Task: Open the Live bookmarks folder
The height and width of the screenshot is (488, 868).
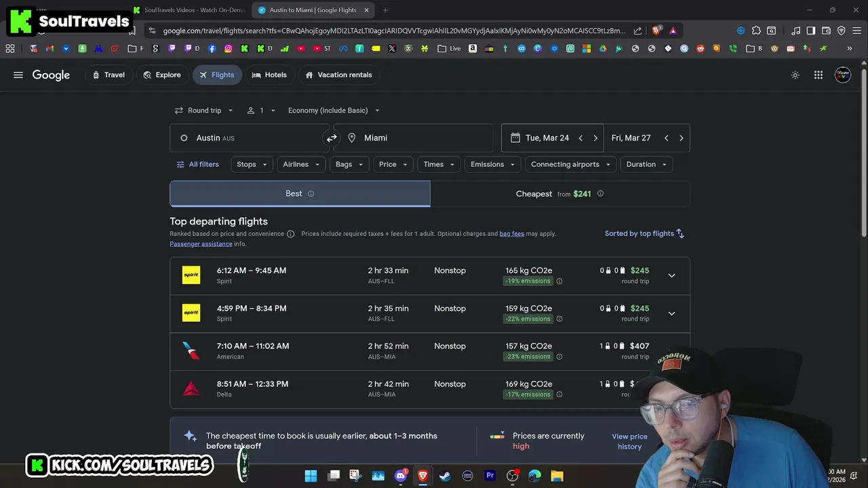Action: 449,49
